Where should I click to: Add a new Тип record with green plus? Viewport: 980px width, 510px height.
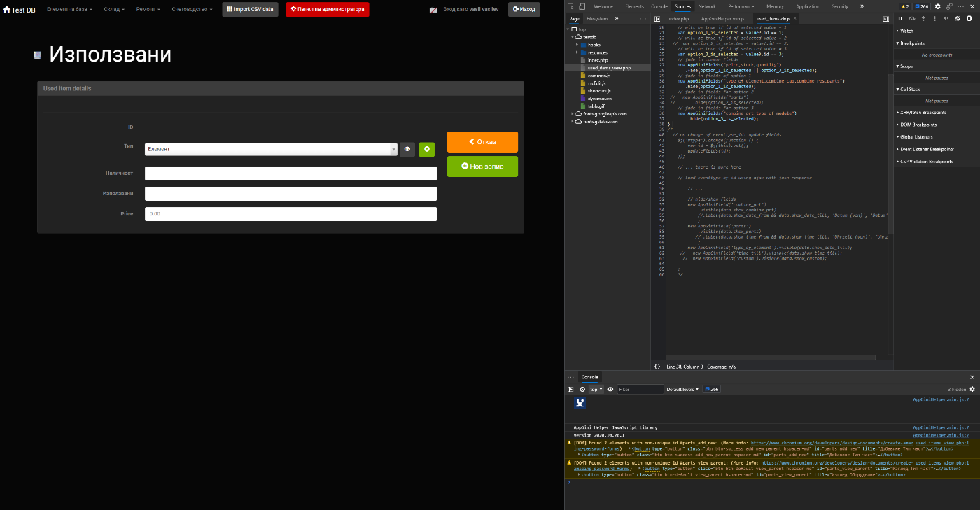click(x=427, y=149)
